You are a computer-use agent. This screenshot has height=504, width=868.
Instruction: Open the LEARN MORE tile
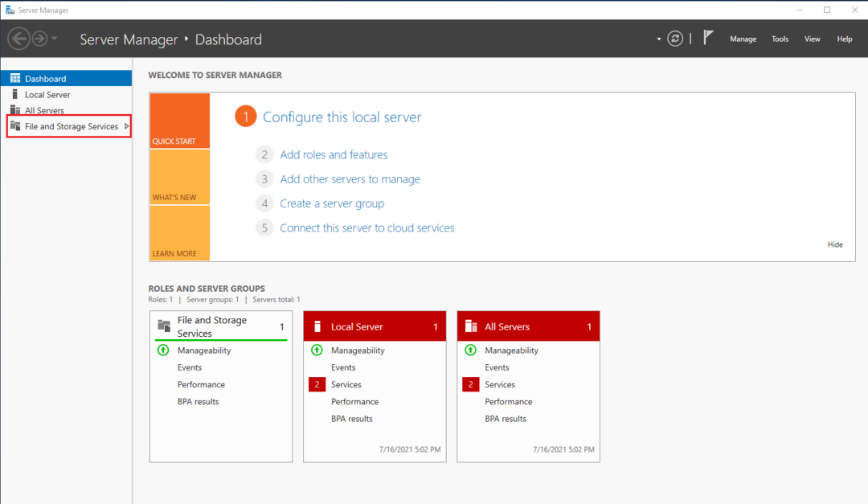pos(179,233)
